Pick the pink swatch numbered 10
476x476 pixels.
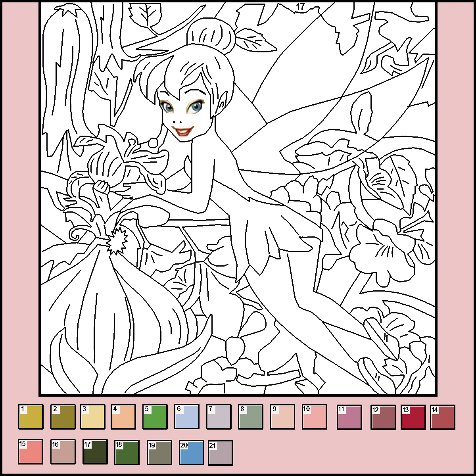pos(314,417)
